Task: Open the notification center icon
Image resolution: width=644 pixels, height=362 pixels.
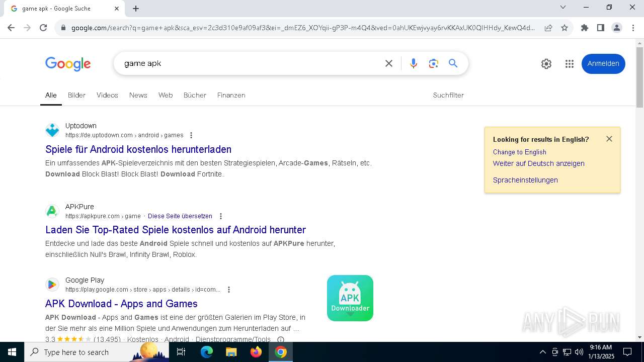Action: pyautogui.click(x=627, y=352)
